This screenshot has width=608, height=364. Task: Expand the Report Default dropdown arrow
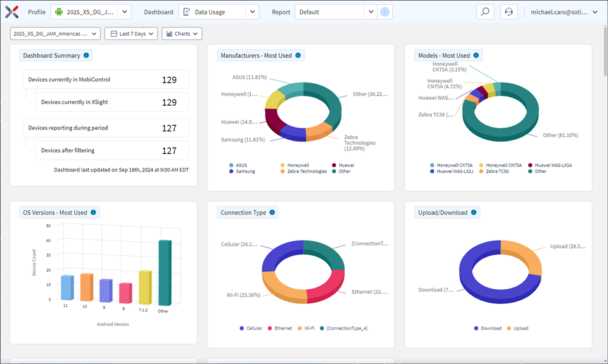point(371,12)
